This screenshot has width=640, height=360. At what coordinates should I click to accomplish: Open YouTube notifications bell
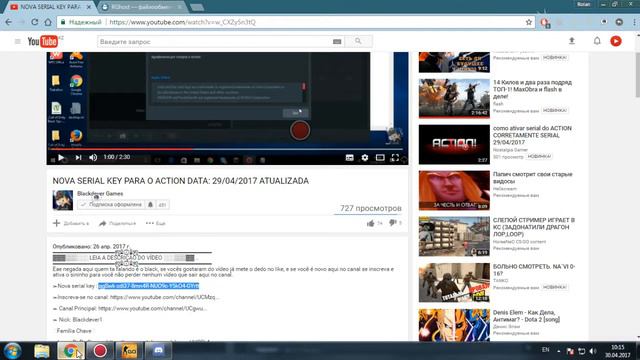[x=597, y=41]
